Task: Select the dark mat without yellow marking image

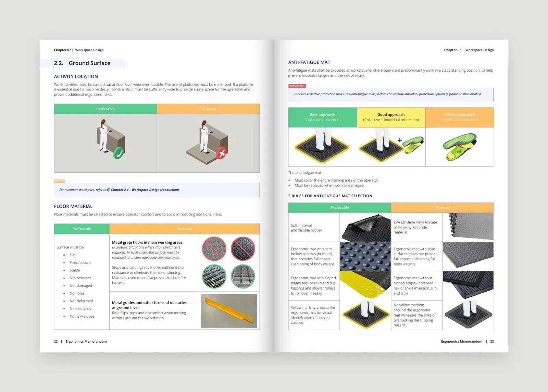Action: click(468, 315)
